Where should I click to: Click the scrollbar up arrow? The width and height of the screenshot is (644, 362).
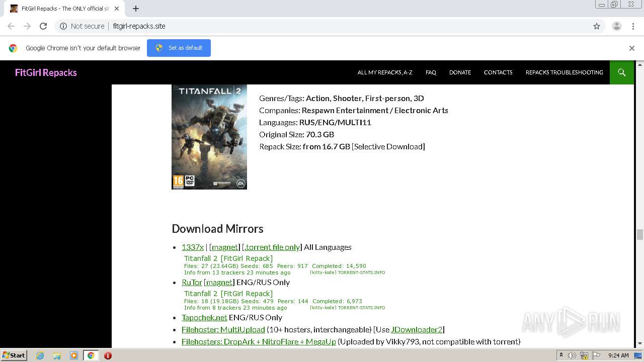[x=639, y=64]
